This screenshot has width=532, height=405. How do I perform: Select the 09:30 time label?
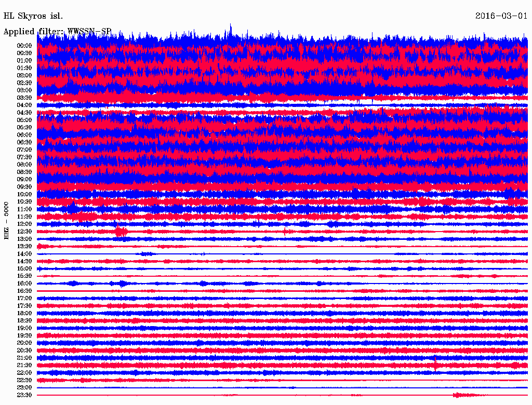24,187
